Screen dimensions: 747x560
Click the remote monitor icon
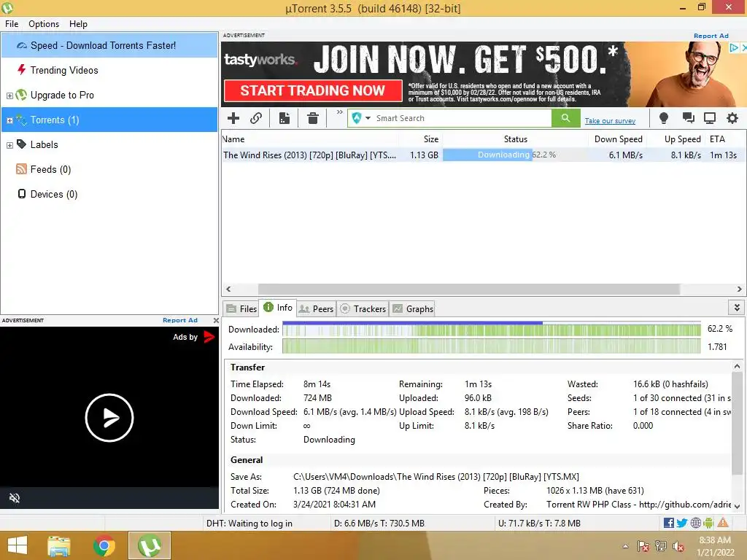click(710, 118)
